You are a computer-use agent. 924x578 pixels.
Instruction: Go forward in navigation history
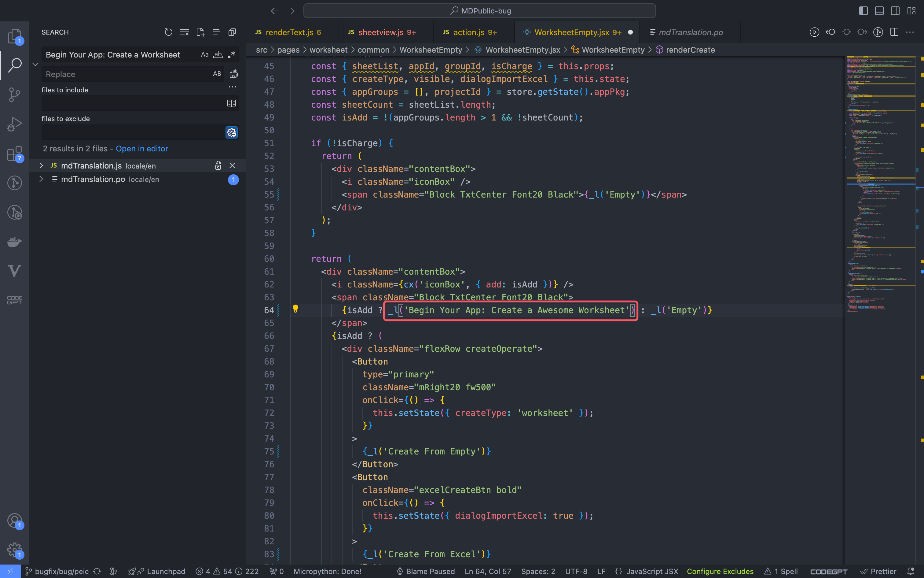tap(291, 11)
